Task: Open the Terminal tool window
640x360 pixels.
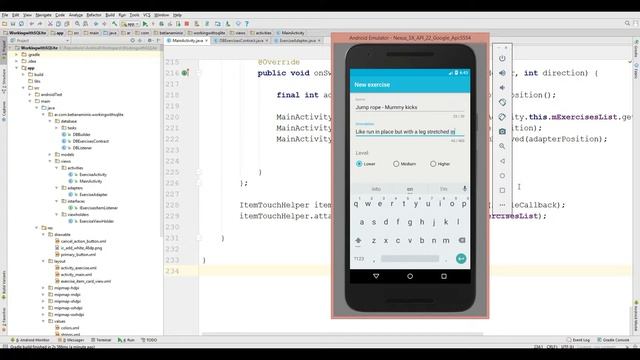Action: 101,340
